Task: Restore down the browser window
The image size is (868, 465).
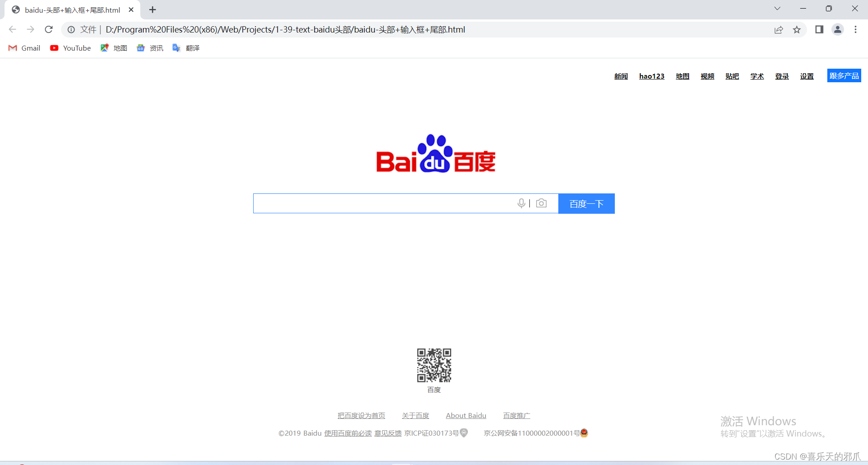Action: (x=829, y=9)
